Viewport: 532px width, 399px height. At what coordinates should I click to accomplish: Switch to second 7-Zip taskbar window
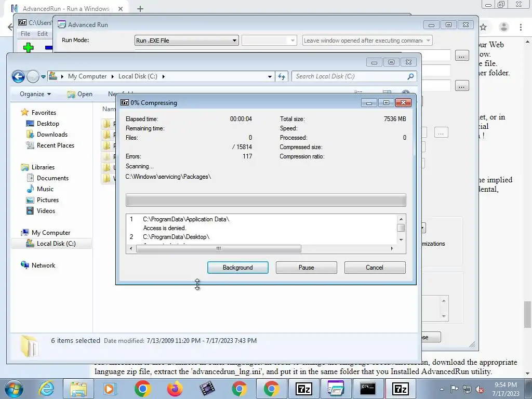click(401, 389)
